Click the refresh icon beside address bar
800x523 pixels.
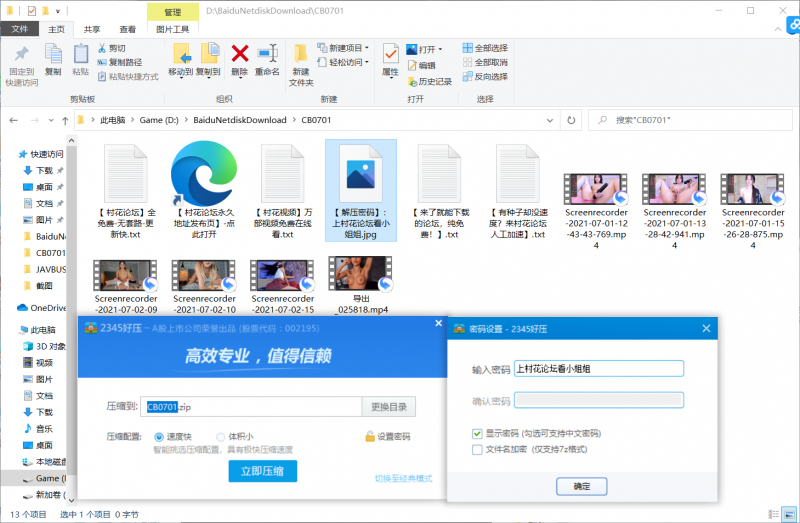pos(572,120)
